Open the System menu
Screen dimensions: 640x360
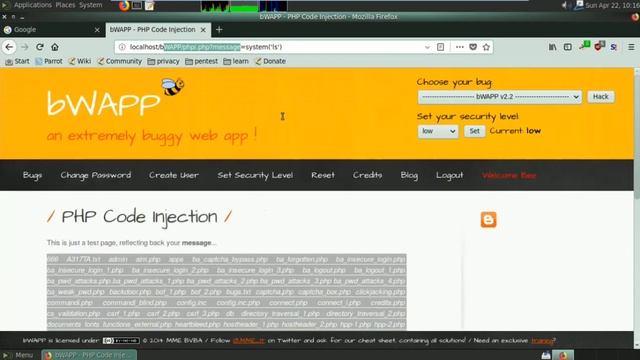(91, 5)
